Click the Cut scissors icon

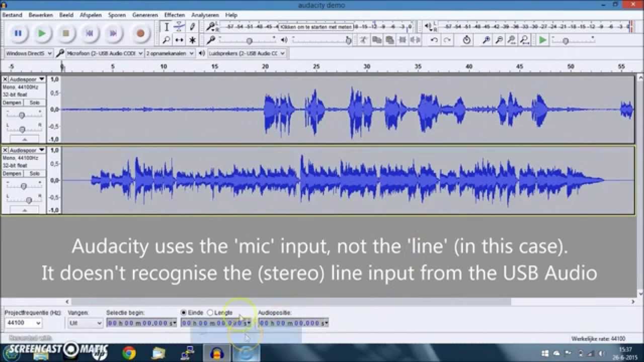tap(363, 40)
